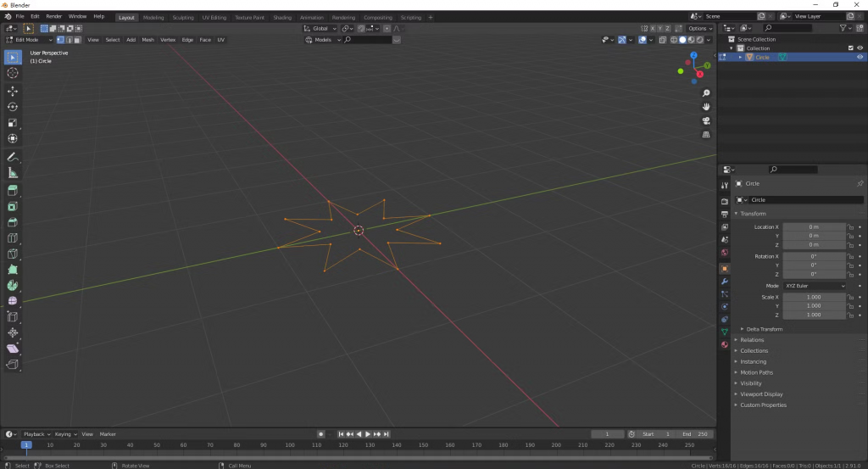The image size is (868, 469).
Task: Enable face select mode
Action: (77, 40)
